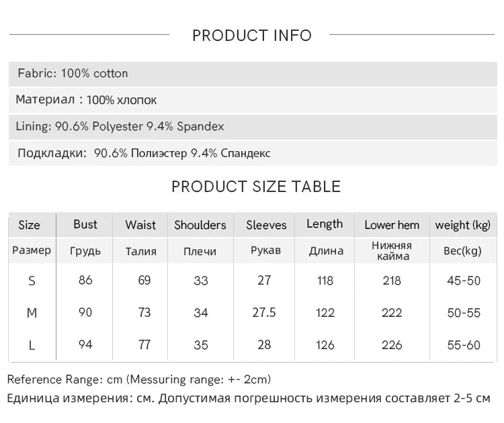Click the PRODUCT SIZE TABLE heading
This screenshot has width=504, height=423.
pyautogui.click(x=256, y=187)
